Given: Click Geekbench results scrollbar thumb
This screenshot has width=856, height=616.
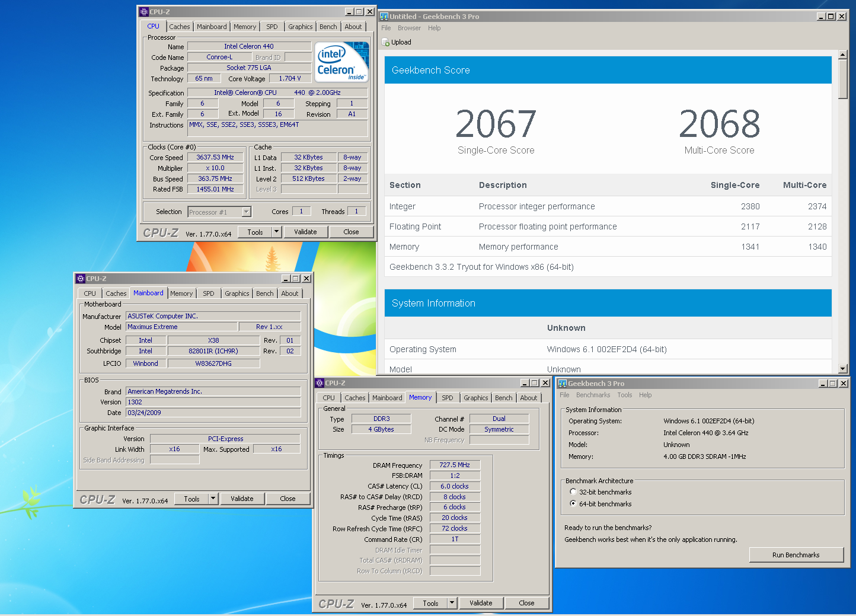Looking at the screenshot, I should pyautogui.click(x=843, y=79).
